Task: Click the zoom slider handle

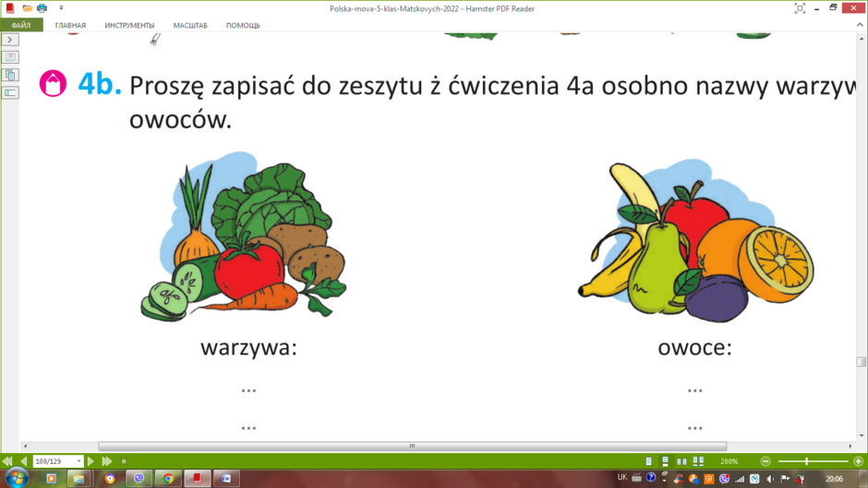Action: [x=806, y=461]
